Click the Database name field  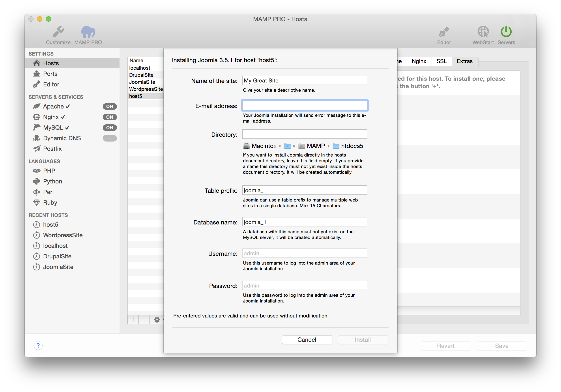[305, 222]
